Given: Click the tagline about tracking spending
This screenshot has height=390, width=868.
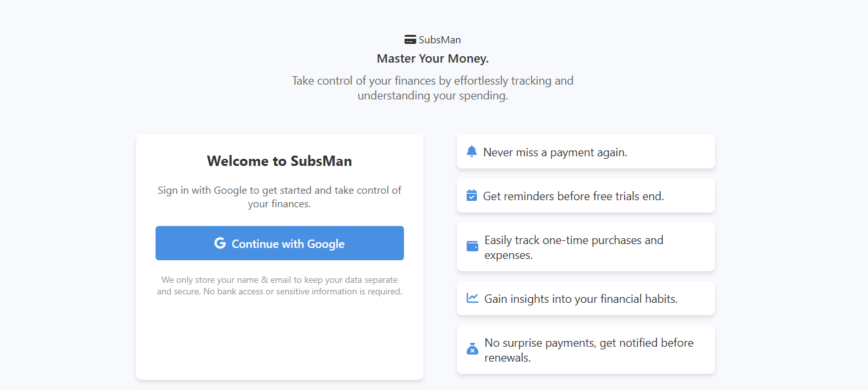Looking at the screenshot, I should click(432, 88).
